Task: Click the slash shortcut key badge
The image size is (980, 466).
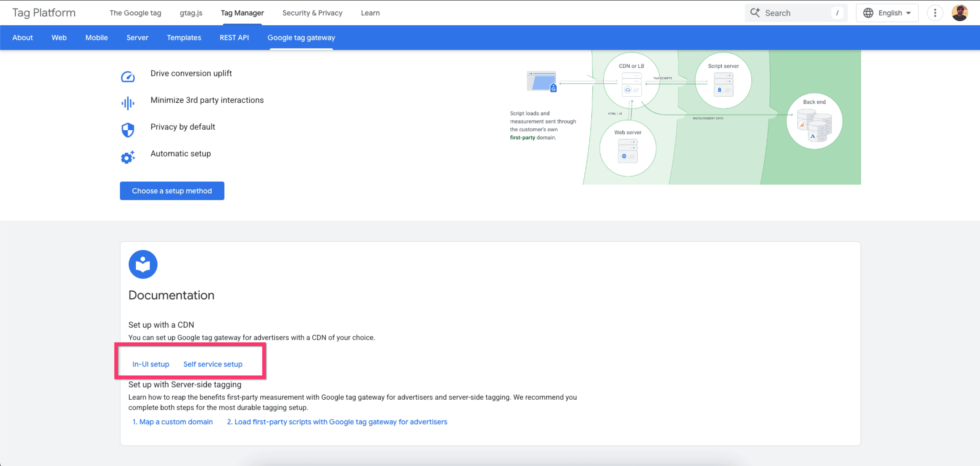Action: [837, 13]
